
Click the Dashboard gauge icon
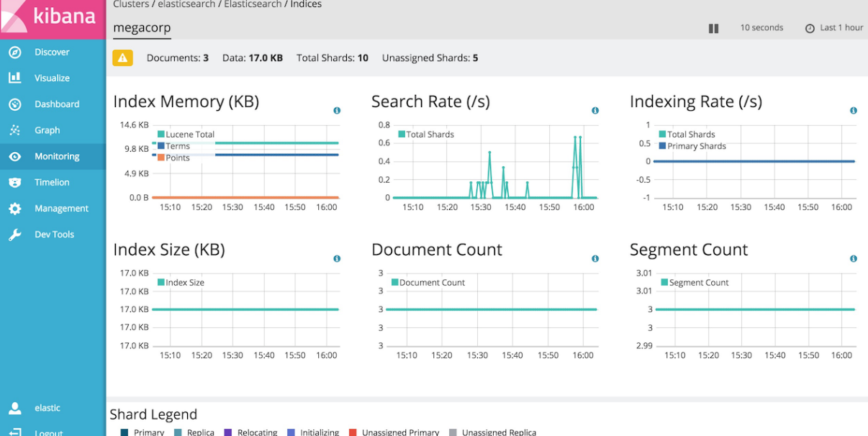tap(14, 104)
